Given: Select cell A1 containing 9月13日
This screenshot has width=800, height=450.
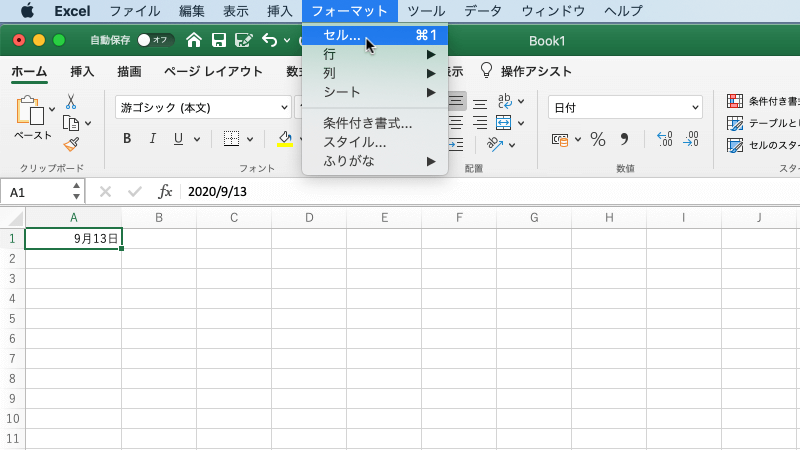Looking at the screenshot, I should coord(73,238).
